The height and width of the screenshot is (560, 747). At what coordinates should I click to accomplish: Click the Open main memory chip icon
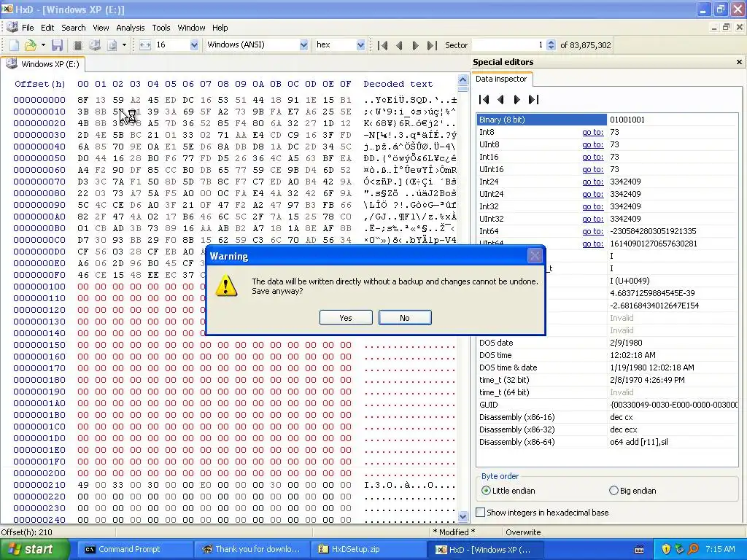coord(77,45)
